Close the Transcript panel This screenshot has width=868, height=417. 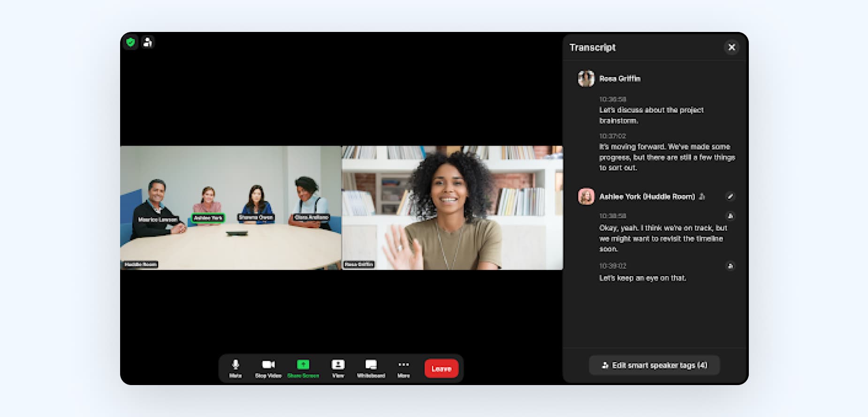pyautogui.click(x=731, y=47)
